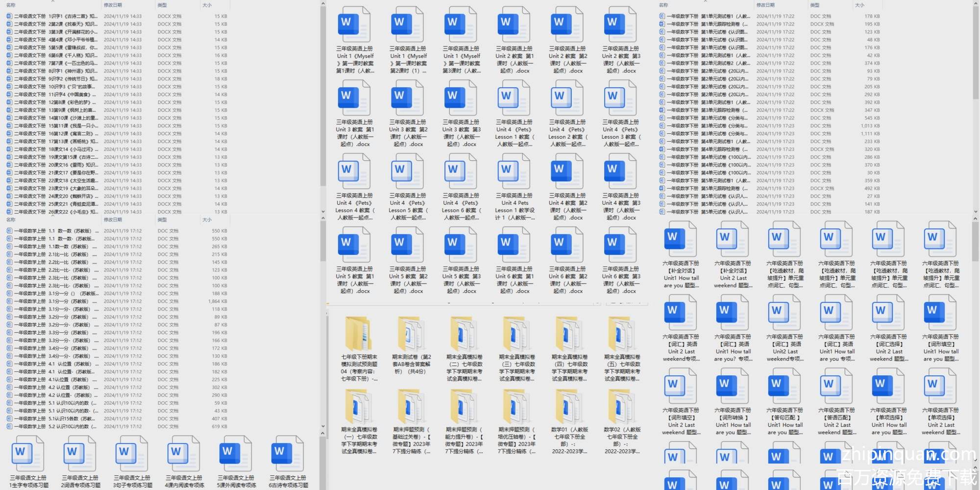980x490 pixels.
Task: Open the 期末测试卷（第2套AB卷含答案解析）folder
Action: pos(411,334)
